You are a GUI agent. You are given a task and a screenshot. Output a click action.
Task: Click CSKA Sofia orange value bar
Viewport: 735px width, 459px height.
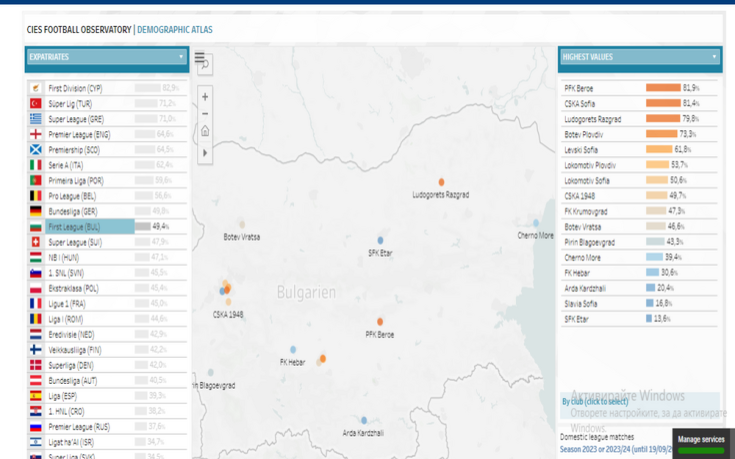[x=663, y=103]
